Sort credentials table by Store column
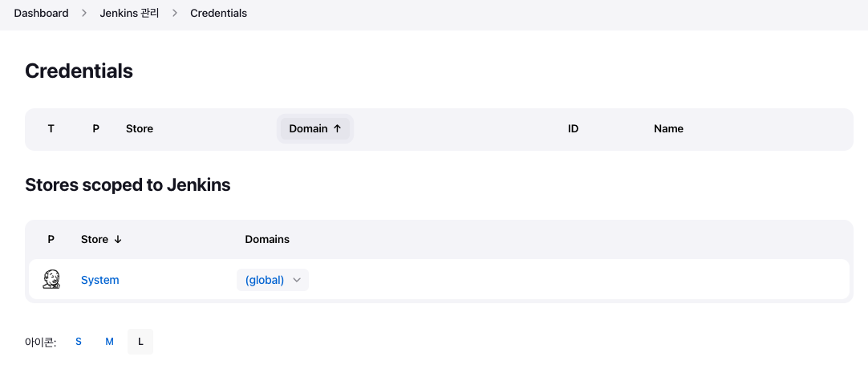 point(140,129)
